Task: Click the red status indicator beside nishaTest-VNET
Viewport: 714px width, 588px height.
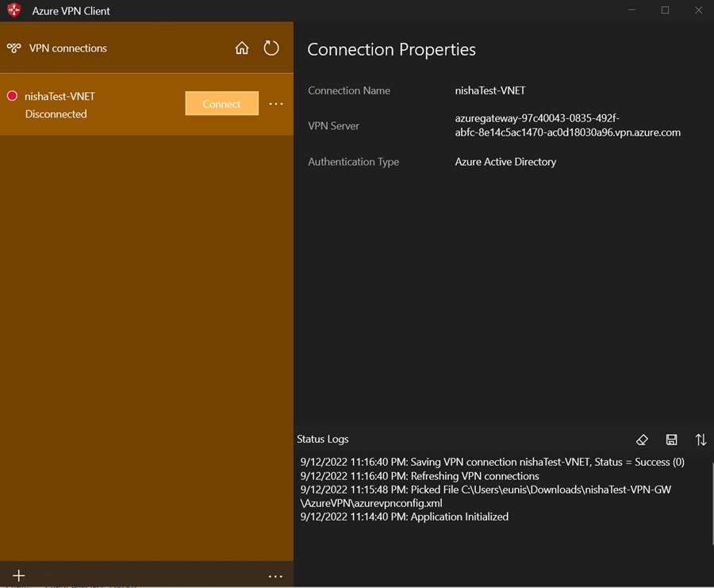Action: (x=10, y=95)
